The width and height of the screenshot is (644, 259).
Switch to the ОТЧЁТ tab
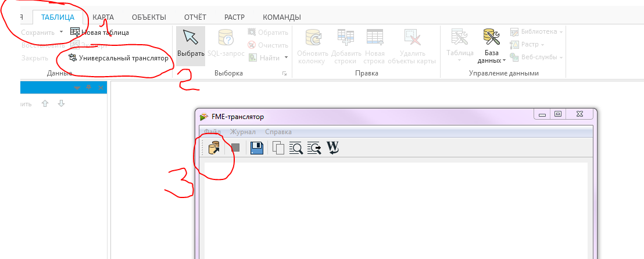pyautogui.click(x=195, y=17)
